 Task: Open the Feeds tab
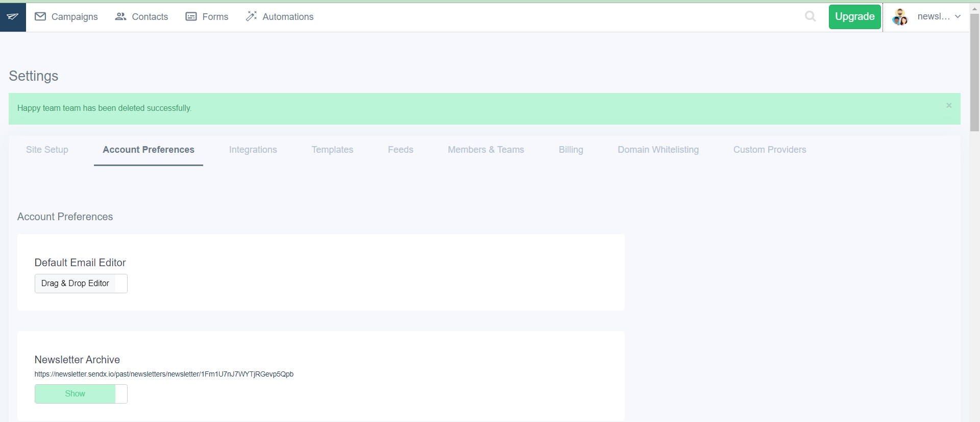[401, 150]
